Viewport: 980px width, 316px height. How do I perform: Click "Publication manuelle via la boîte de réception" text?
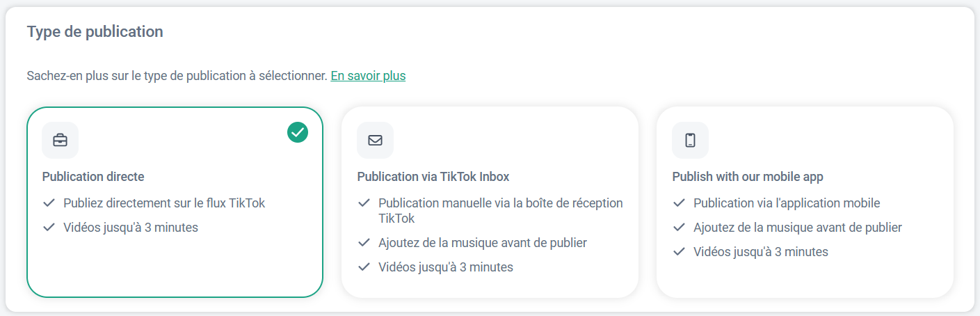click(500, 203)
